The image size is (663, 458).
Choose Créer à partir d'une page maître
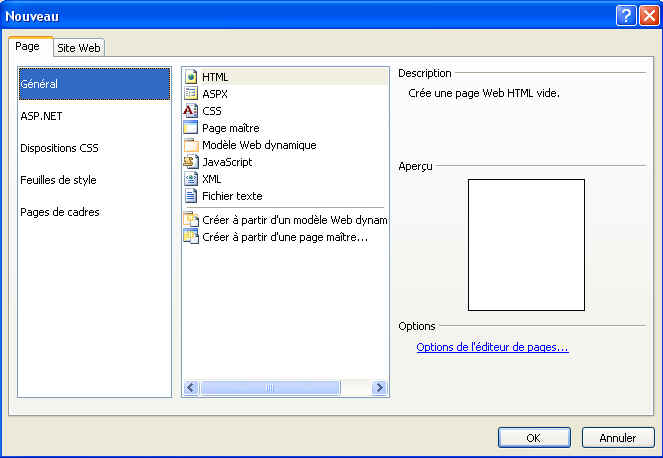click(x=285, y=237)
